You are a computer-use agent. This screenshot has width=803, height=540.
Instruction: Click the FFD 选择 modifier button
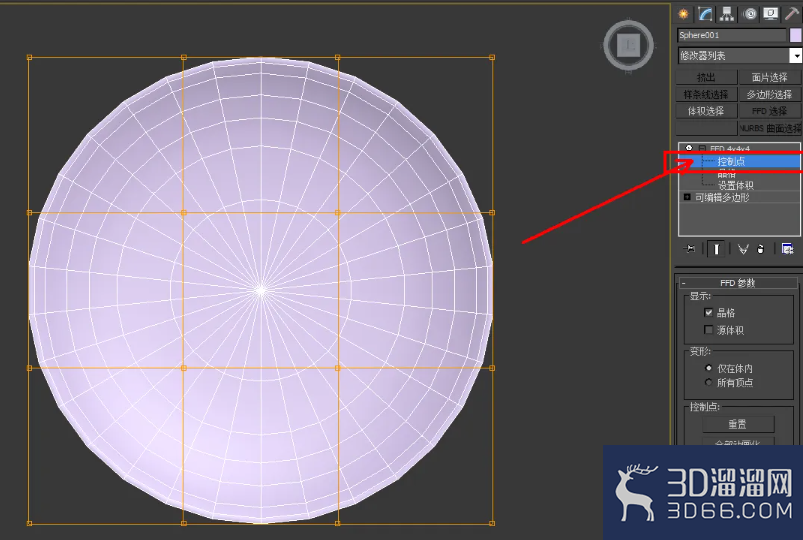[x=770, y=111]
